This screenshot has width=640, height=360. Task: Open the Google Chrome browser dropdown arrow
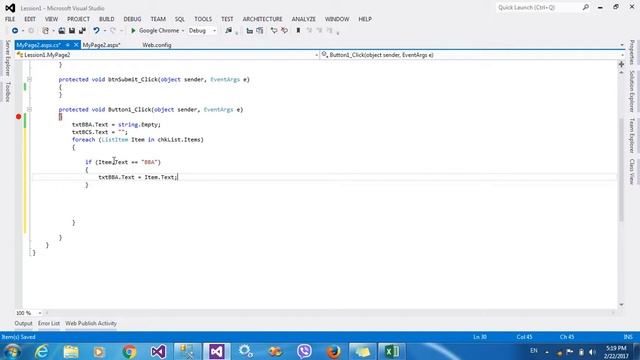coord(183,31)
